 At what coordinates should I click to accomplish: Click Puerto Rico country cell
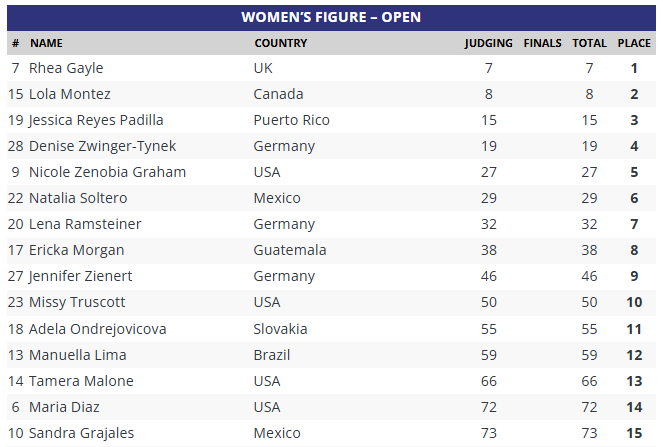click(x=292, y=120)
